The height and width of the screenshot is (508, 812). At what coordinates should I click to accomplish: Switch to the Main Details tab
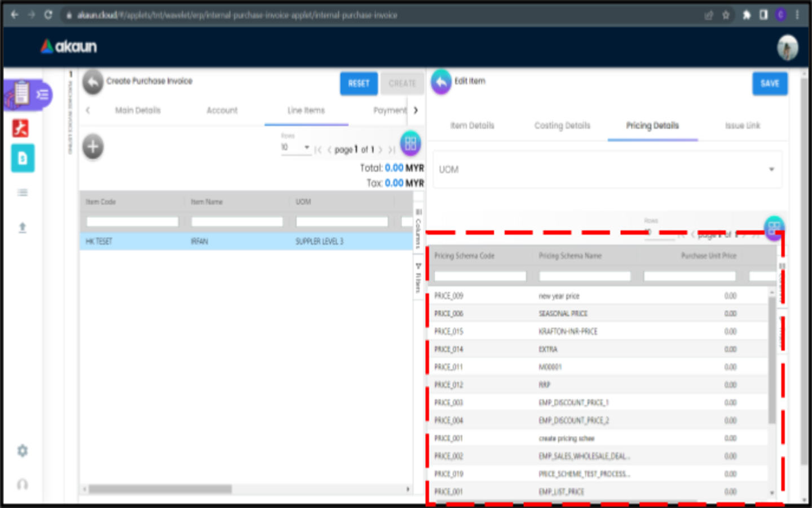tap(138, 111)
